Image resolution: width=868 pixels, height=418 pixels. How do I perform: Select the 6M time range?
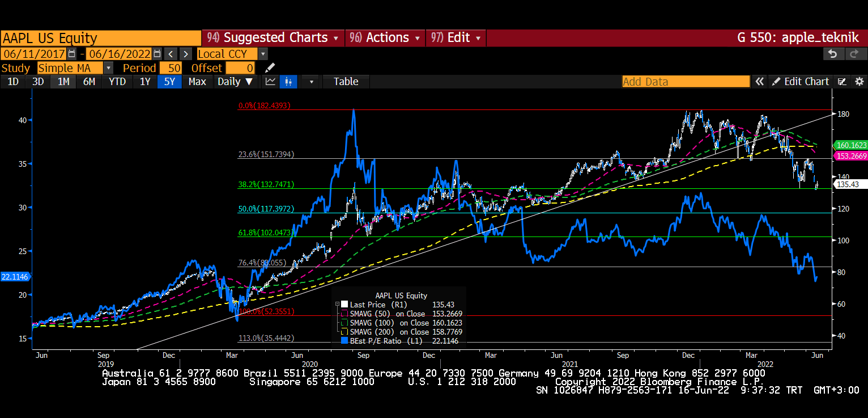point(89,82)
